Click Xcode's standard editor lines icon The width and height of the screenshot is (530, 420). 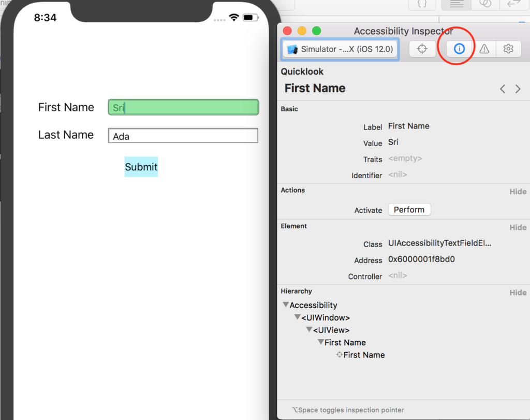tap(456, 4)
